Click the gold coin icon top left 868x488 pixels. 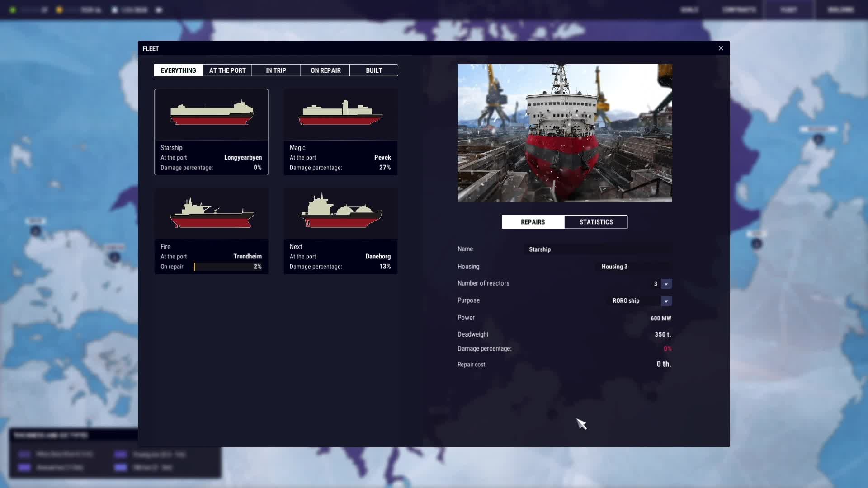click(59, 10)
